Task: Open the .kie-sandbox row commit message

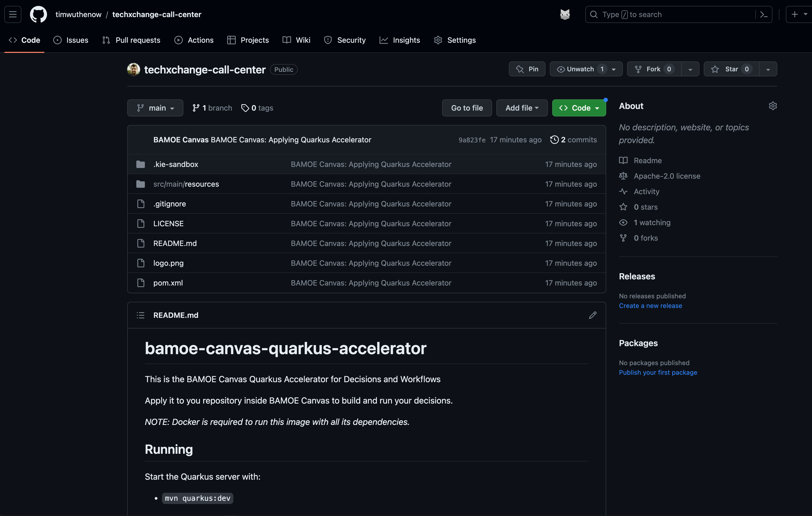Action: click(x=371, y=164)
